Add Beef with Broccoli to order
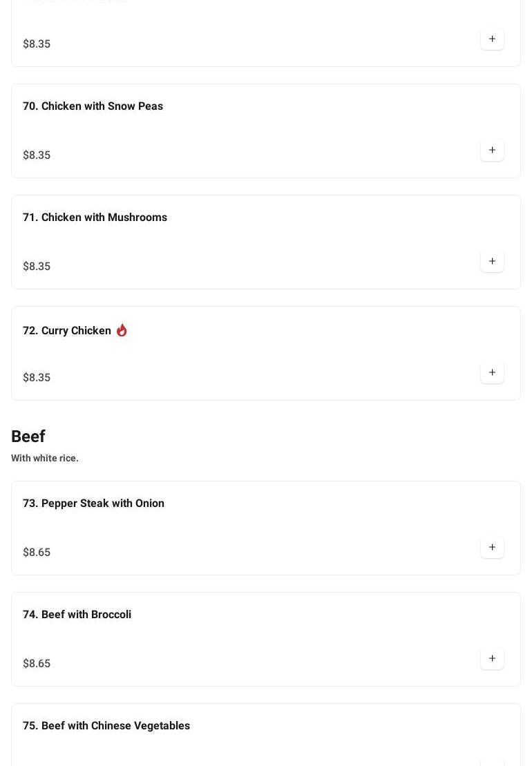532x766 pixels. tap(492, 658)
